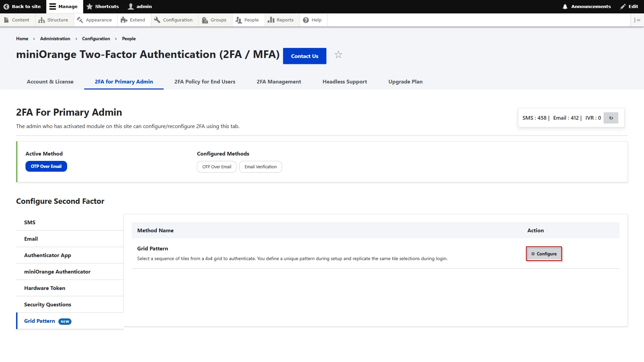Open Groups via the group icon
The width and height of the screenshot is (644, 362).
[x=205, y=20]
